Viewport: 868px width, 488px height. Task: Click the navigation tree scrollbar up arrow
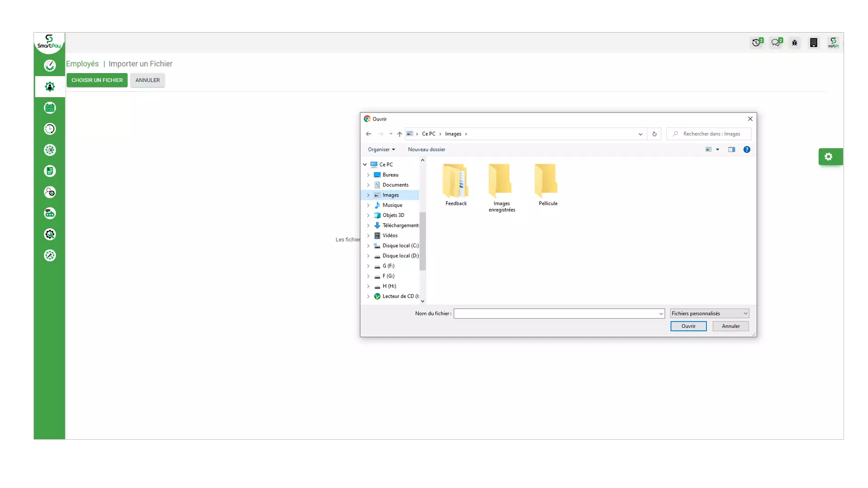423,160
